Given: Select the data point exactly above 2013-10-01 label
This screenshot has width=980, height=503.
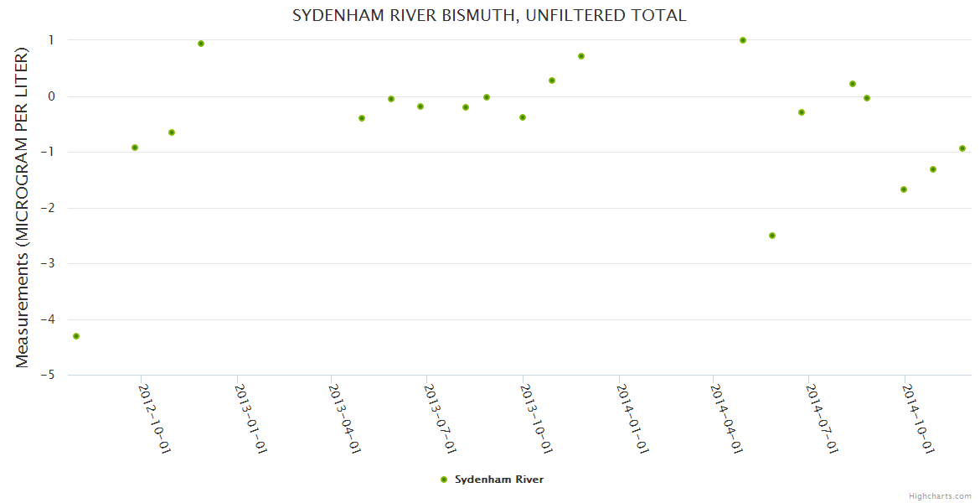Looking at the screenshot, I should click(523, 117).
